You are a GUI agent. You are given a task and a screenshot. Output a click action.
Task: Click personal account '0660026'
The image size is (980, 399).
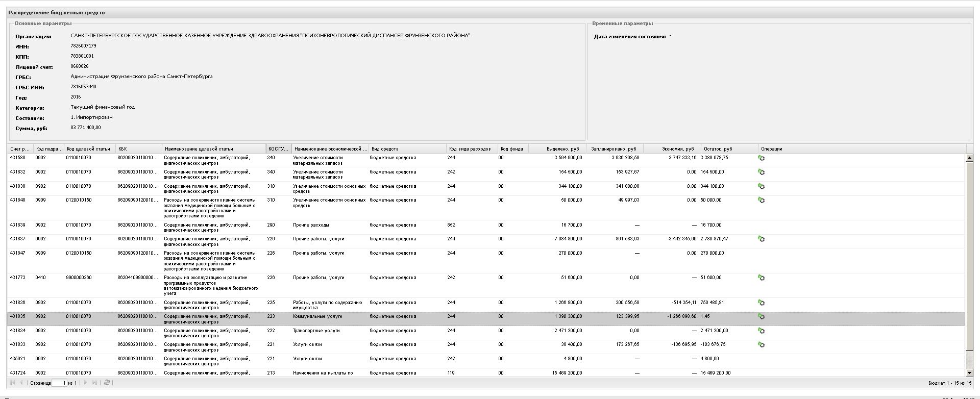coord(80,66)
